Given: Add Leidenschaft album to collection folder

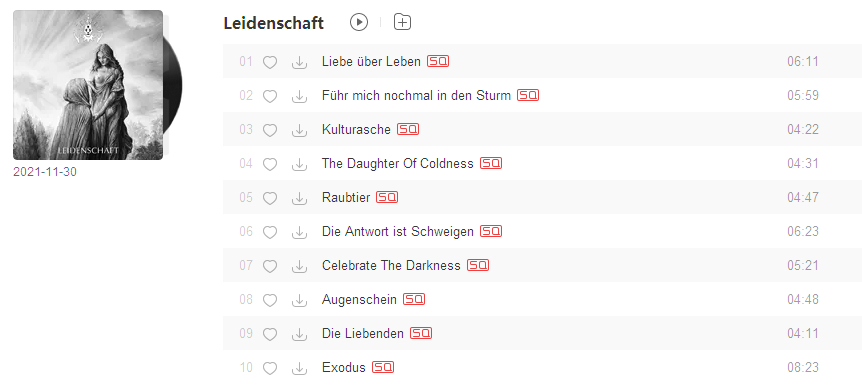Looking at the screenshot, I should coord(402,22).
